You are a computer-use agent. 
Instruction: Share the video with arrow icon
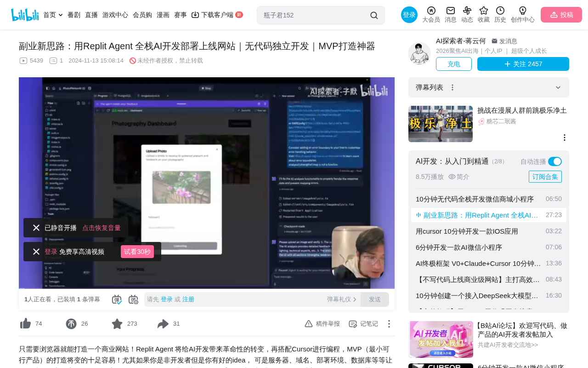click(163, 324)
